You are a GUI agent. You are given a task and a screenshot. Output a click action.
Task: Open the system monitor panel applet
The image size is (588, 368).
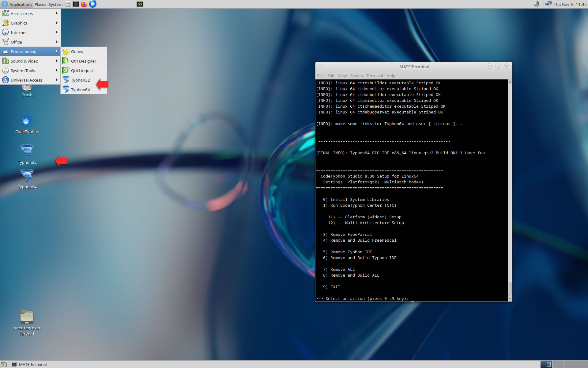coord(140,4)
